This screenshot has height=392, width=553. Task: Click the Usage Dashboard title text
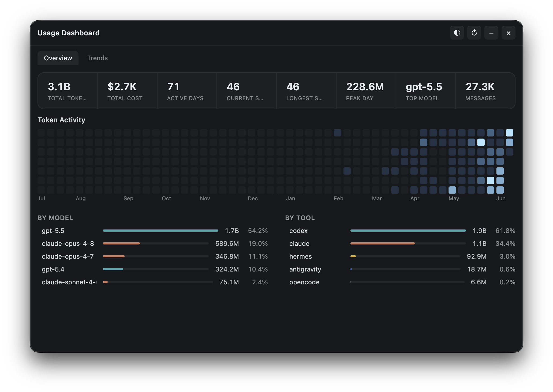click(x=69, y=33)
